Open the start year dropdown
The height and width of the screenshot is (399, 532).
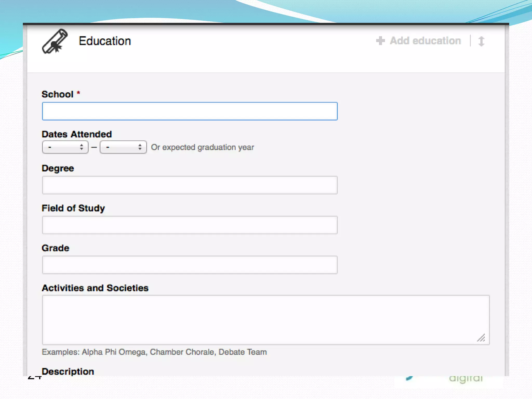point(65,147)
